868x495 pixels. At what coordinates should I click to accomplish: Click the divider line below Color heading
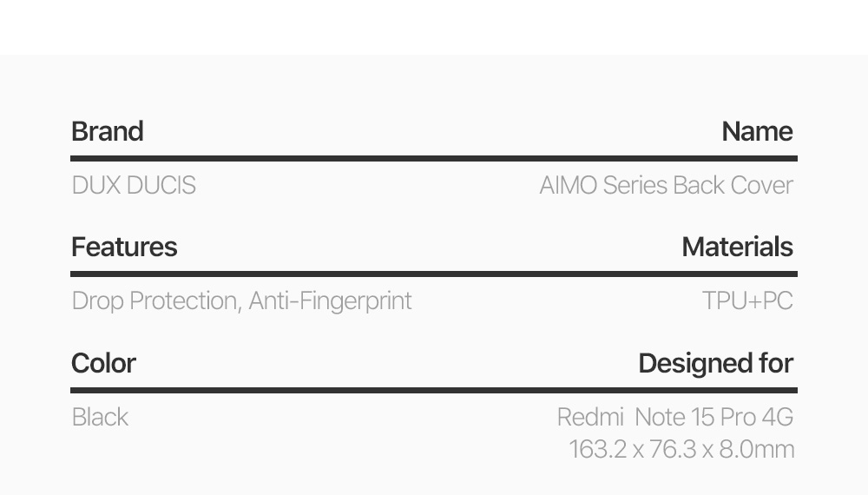point(434,390)
